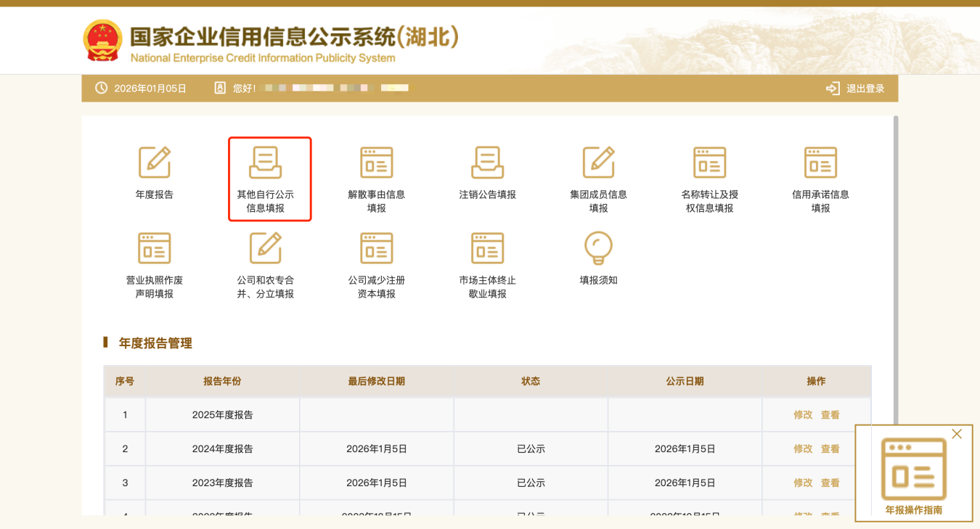Click 修改 for 2025年度报告
980x529 pixels.
(x=803, y=415)
